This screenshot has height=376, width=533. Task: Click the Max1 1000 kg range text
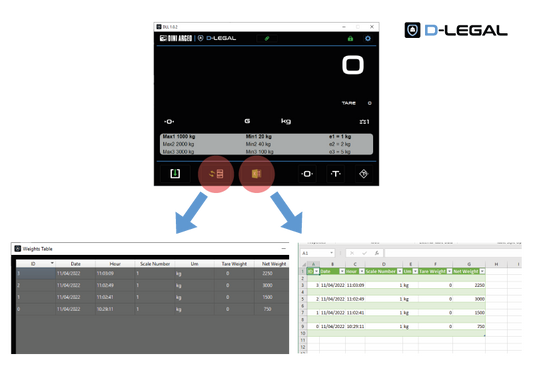click(x=179, y=137)
